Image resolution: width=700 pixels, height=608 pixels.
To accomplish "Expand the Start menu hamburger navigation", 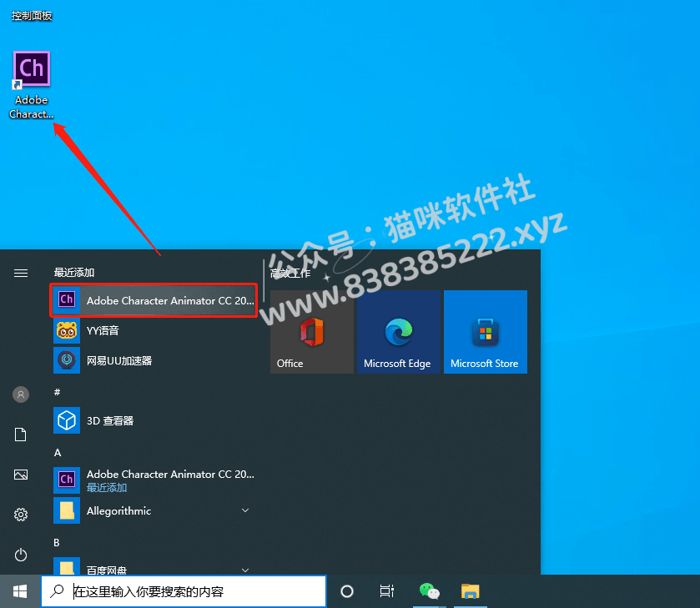I will pyautogui.click(x=21, y=273).
